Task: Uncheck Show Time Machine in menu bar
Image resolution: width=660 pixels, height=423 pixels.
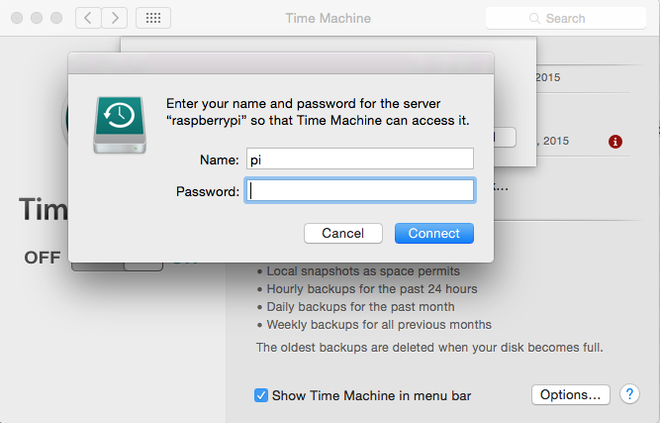Action: pos(261,395)
